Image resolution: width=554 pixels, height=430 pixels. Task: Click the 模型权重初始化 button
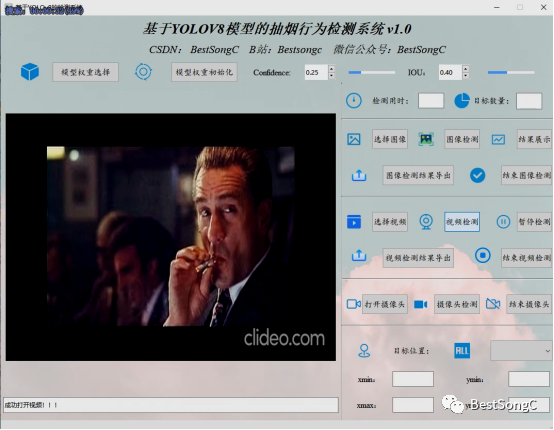204,72
